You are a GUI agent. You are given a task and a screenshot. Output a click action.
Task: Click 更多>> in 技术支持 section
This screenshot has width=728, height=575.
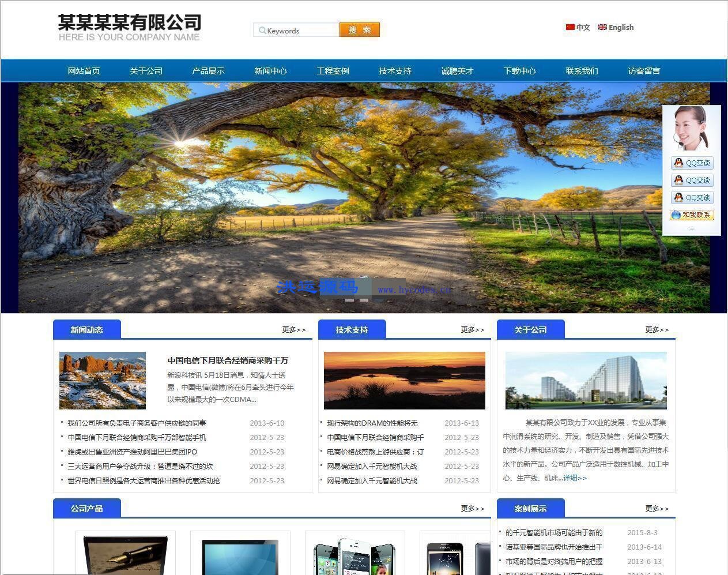[x=473, y=330]
